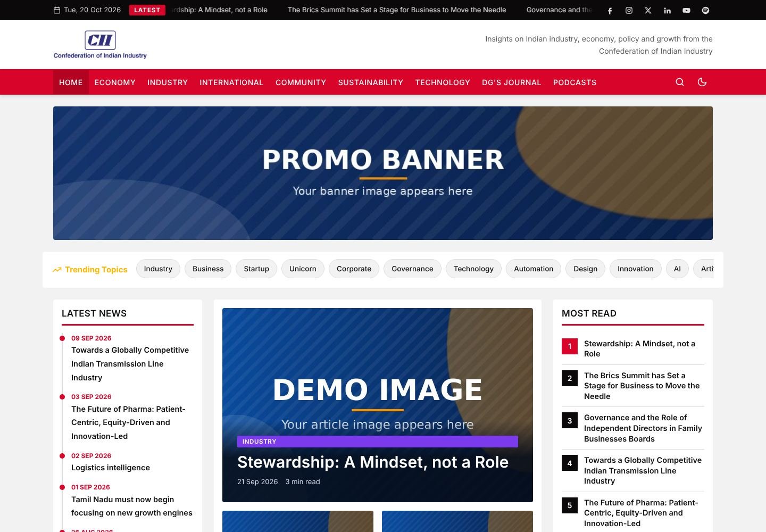Open Most Read item 3 Governance article
The image size is (766, 532).
pos(643,428)
